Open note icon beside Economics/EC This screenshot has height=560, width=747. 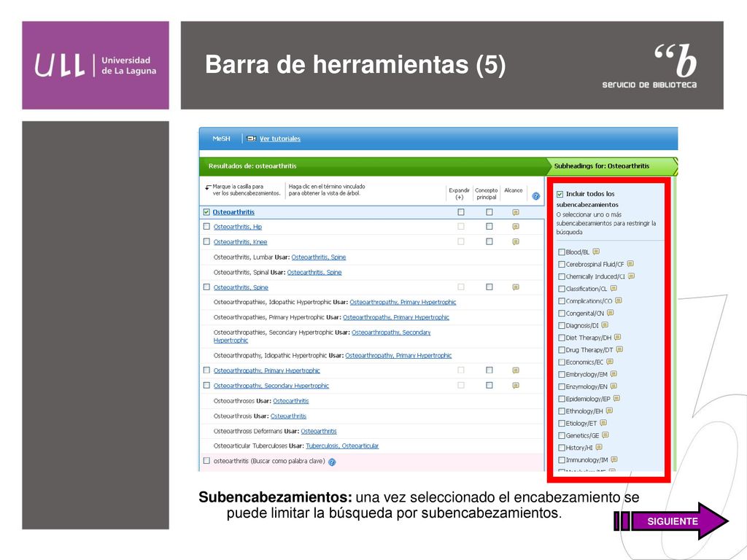point(610,362)
